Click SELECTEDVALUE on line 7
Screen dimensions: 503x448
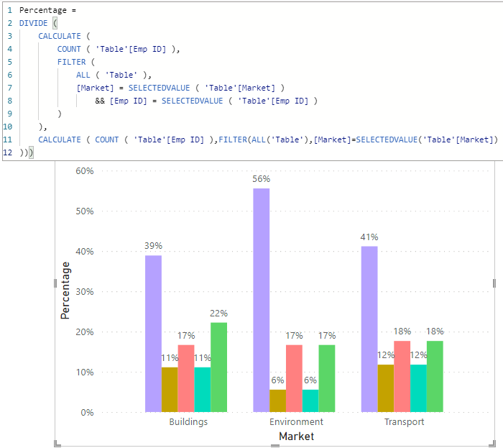(159, 88)
